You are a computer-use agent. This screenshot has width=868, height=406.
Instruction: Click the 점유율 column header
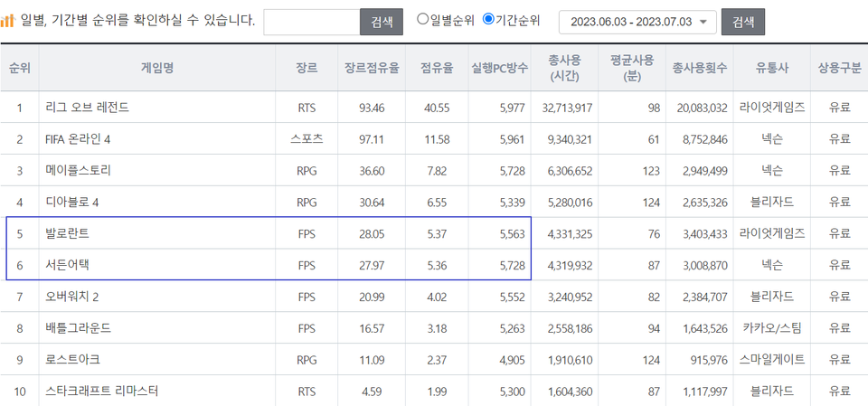437,68
